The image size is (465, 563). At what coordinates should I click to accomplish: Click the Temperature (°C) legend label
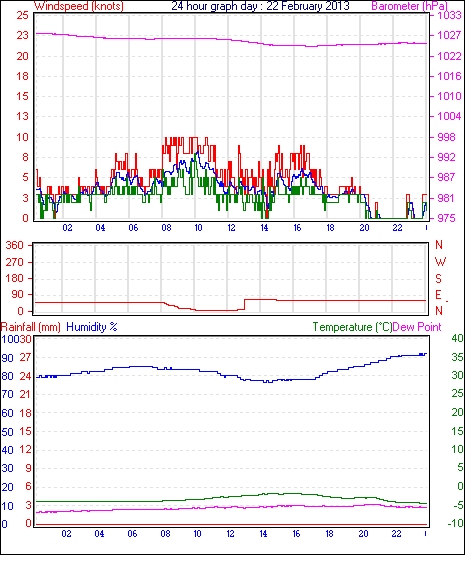[352, 327]
